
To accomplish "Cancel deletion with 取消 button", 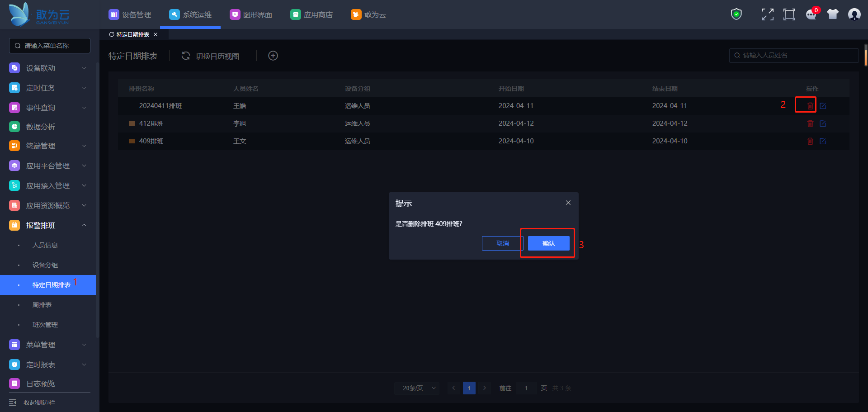I will click(503, 243).
